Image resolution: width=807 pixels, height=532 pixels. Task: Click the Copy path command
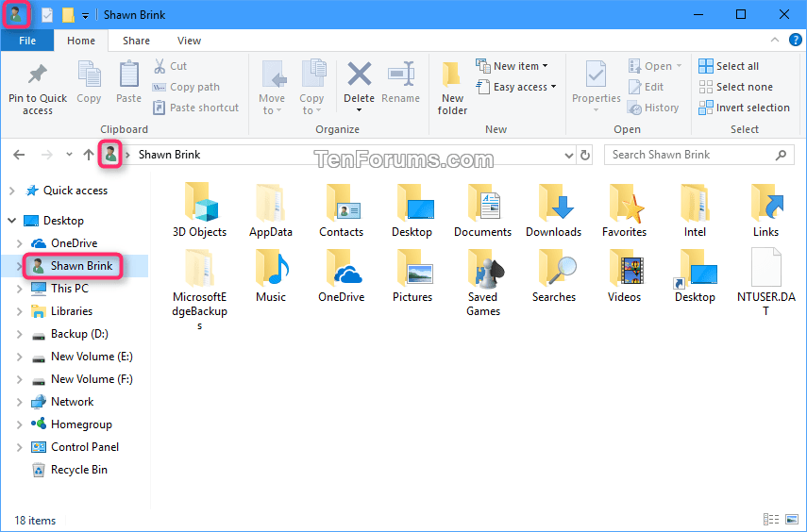tap(186, 87)
